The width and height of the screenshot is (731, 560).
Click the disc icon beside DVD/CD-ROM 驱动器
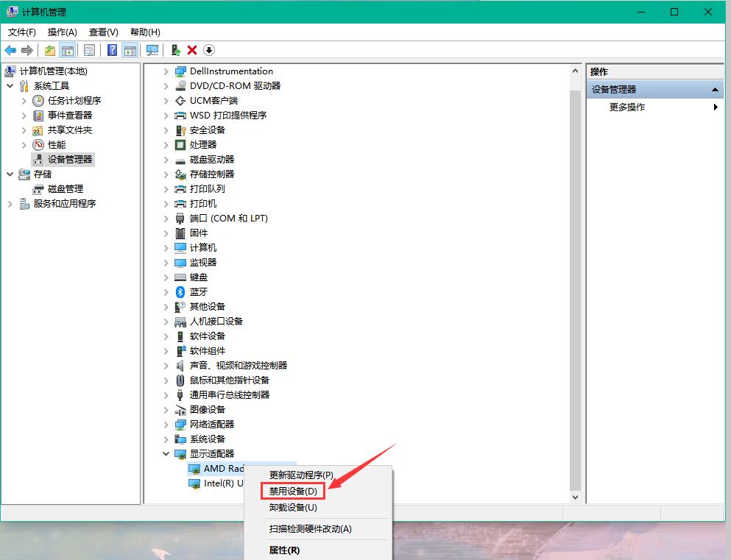coord(180,85)
